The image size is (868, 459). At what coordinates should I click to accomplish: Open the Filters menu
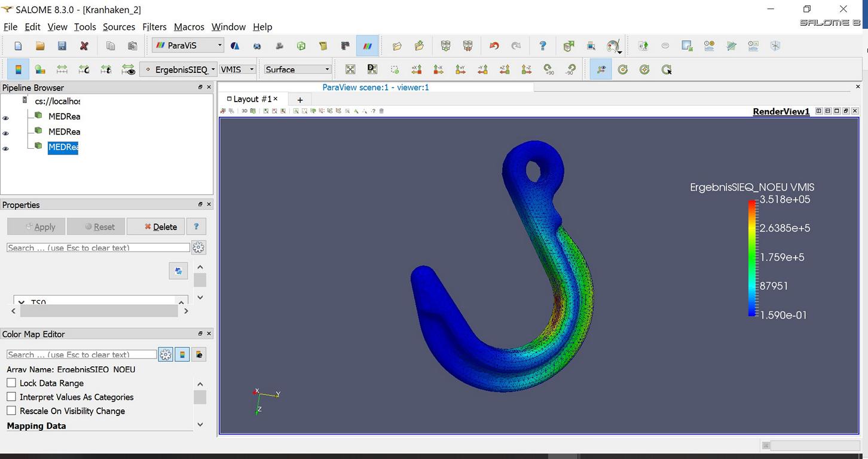(x=154, y=27)
